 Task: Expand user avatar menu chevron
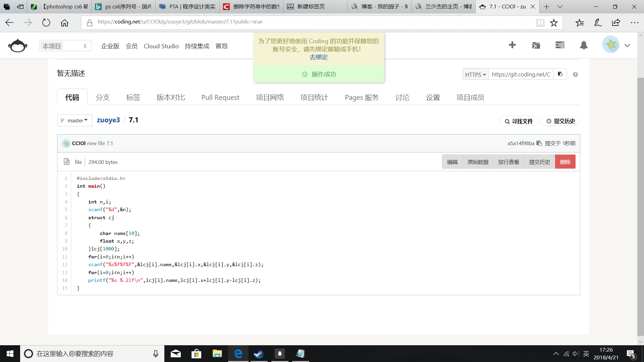627,46
